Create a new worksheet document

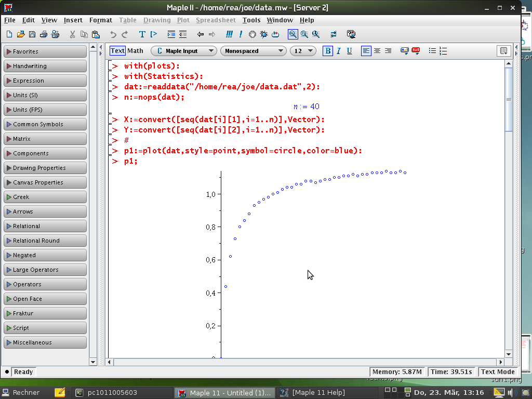pyautogui.click(x=9, y=34)
